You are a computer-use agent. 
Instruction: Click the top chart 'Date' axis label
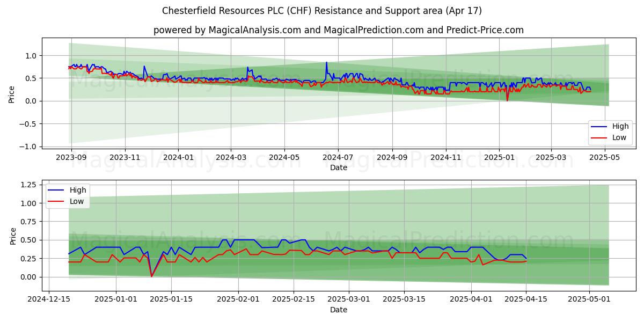tap(339, 167)
